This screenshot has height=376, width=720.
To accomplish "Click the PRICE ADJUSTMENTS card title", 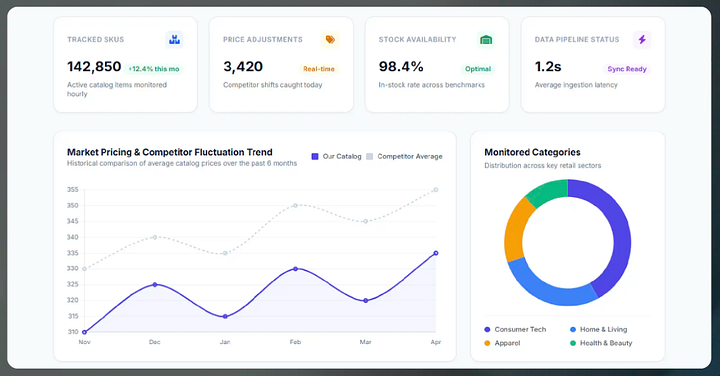I will click(263, 39).
